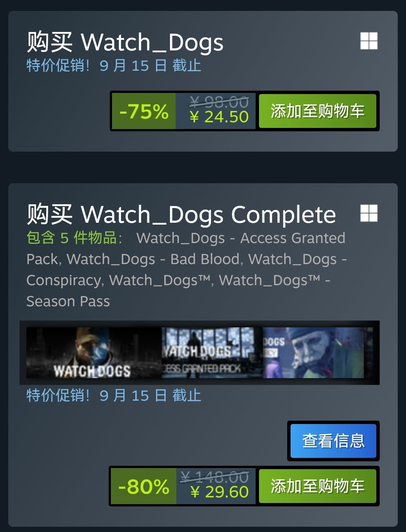Select the ¥24.50 discounted price
Image resolution: width=406 pixels, height=532 pixels.
[x=219, y=117]
